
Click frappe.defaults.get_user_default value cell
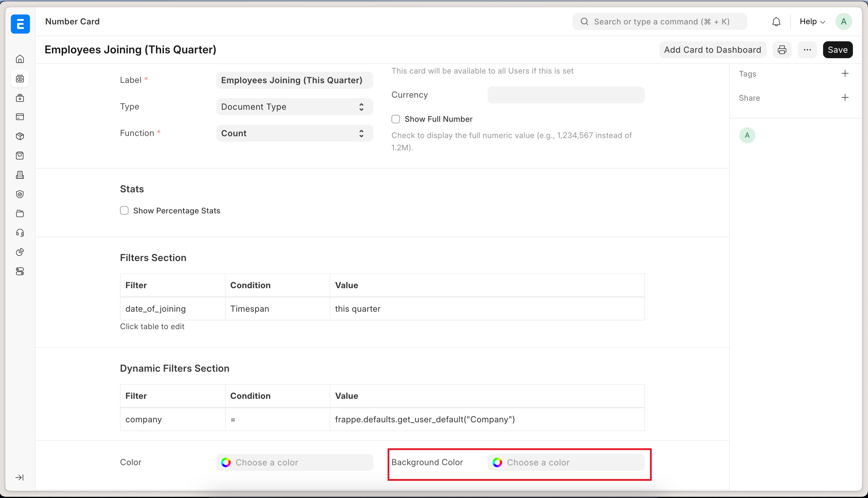tap(487, 419)
